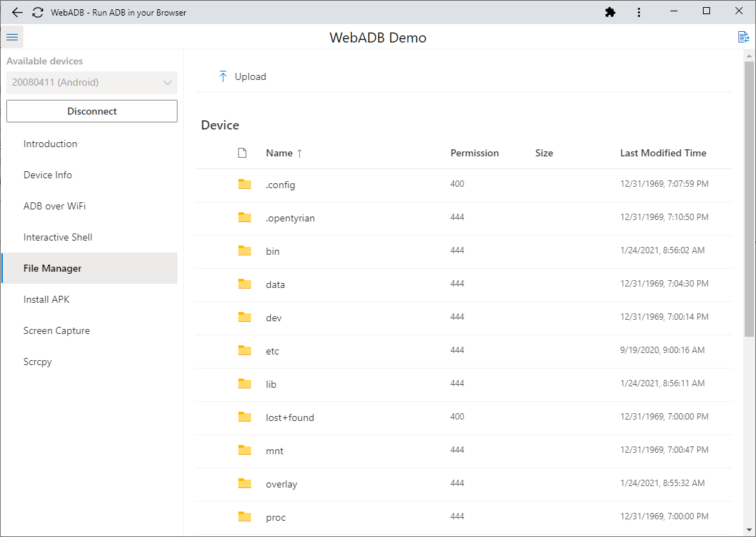Click the Upload arrow icon
756x537 pixels.
[223, 76]
